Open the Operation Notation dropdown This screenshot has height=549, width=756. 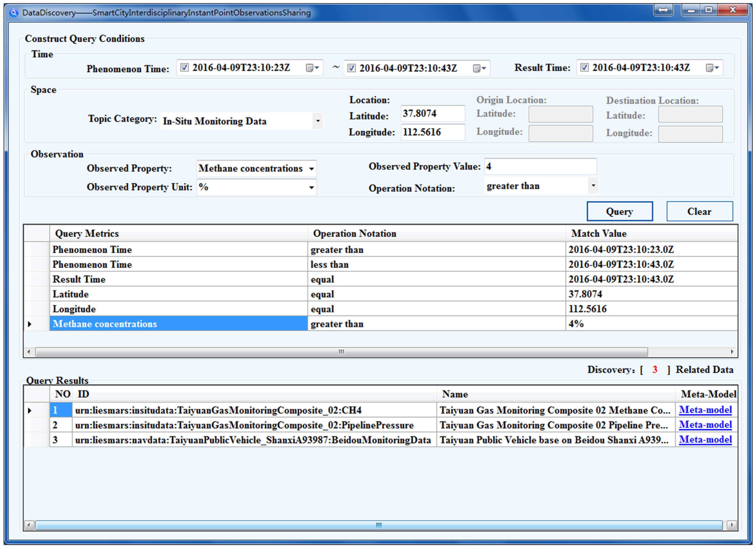click(x=593, y=186)
